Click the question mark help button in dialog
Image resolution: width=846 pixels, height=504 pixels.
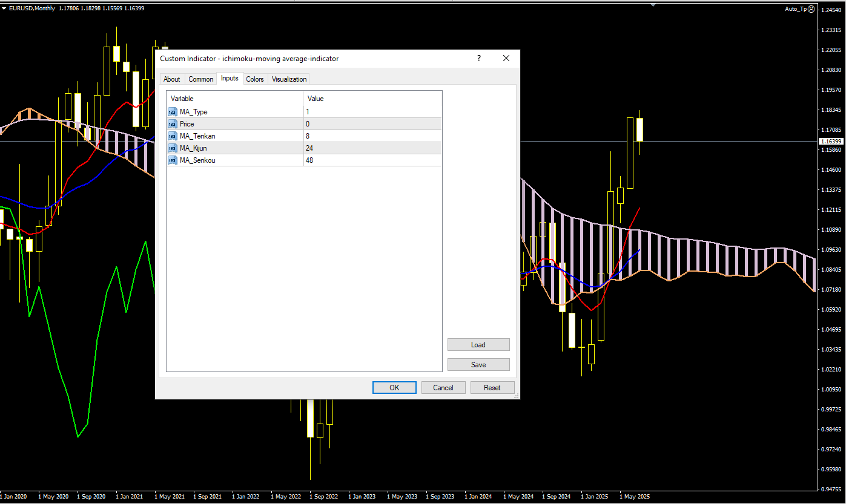coord(479,59)
